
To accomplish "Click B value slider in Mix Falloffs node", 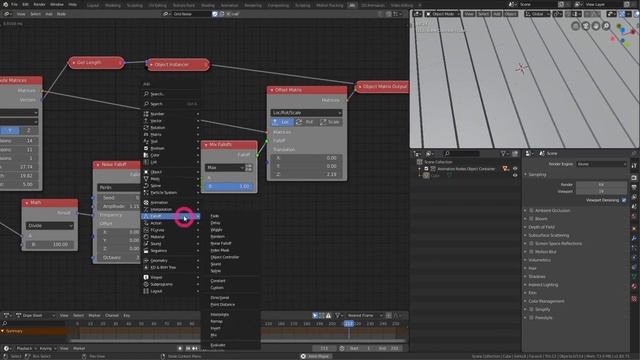I will click(x=229, y=186).
